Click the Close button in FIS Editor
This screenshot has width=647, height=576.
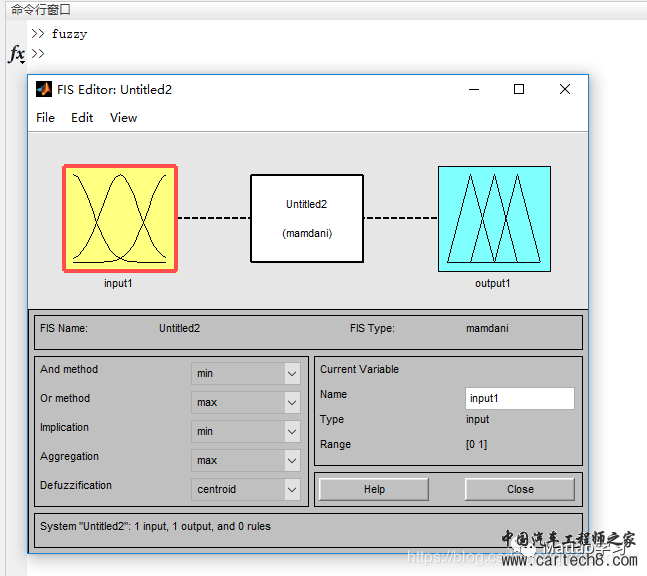point(520,489)
